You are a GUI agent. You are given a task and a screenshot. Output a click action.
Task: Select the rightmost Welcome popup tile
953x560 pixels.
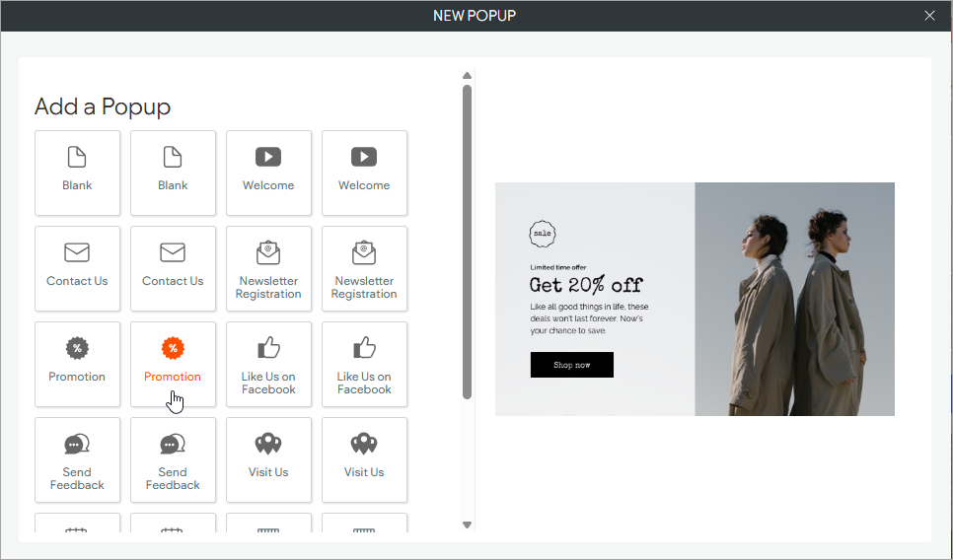364,173
